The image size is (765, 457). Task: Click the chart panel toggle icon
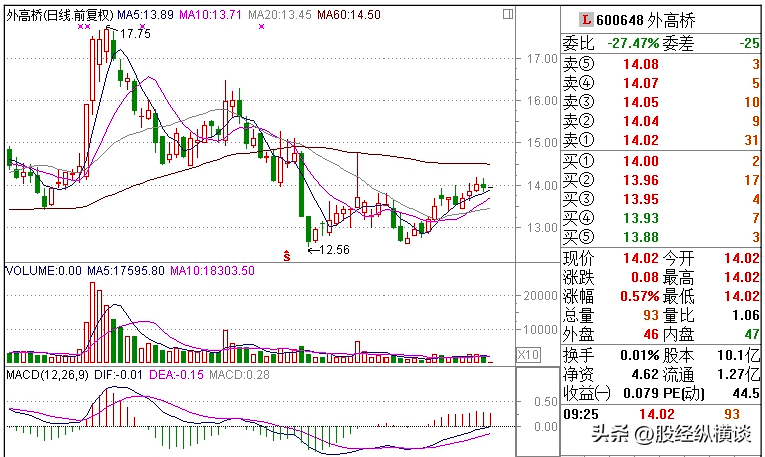(508, 14)
